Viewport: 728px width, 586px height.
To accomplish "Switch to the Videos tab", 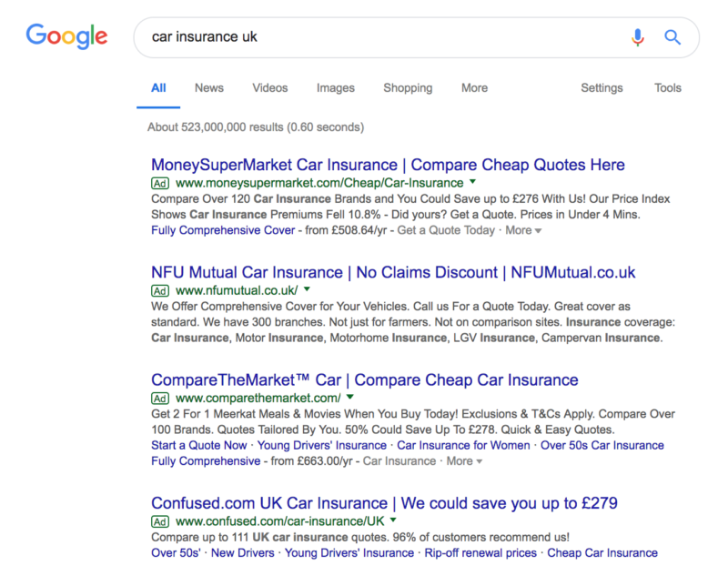I will click(x=269, y=88).
